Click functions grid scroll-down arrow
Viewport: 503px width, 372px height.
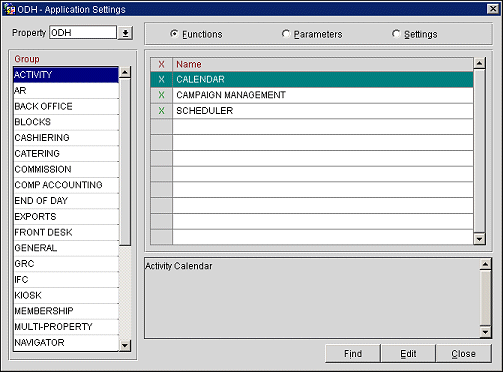click(x=479, y=239)
